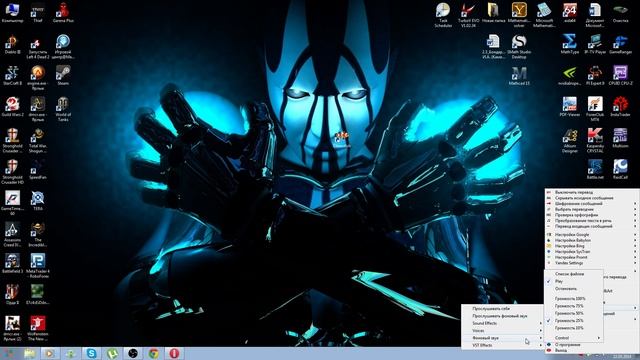Set background volume to Громкость 100%
This screenshot has height=360, width=640.
pyautogui.click(x=573, y=298)
